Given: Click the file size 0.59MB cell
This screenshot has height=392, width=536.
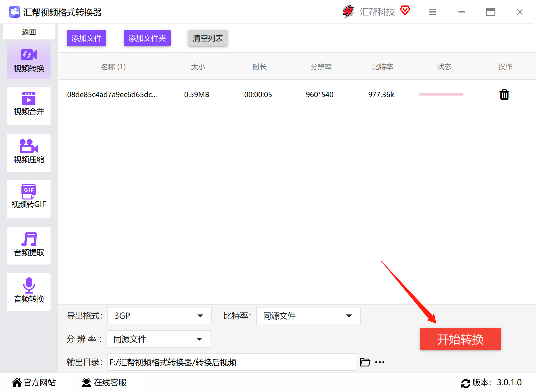Looking at the screenshot, I should pyautogui.click(x=197, y=94).
